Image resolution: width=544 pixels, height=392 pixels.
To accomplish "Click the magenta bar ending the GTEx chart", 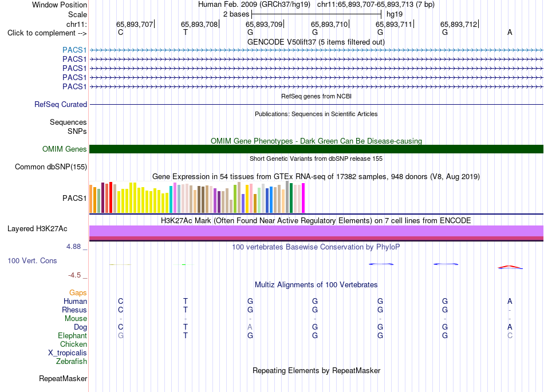I will pos(303,198).
